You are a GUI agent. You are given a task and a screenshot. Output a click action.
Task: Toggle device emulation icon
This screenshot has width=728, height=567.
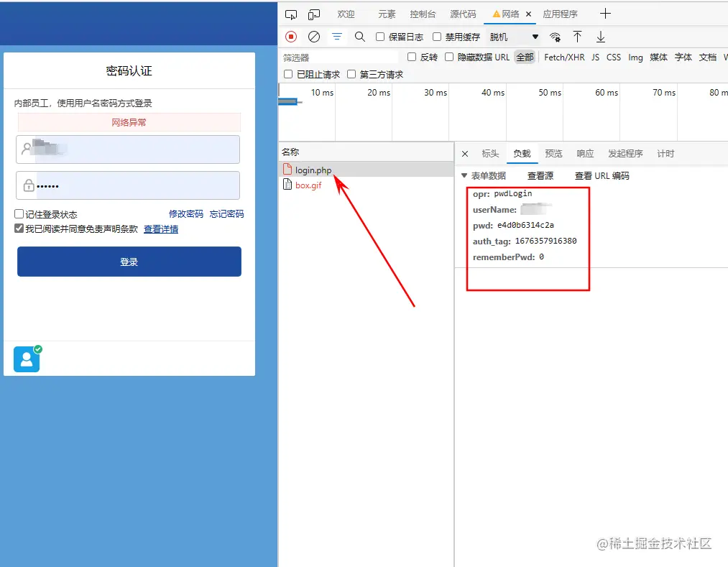314,14
